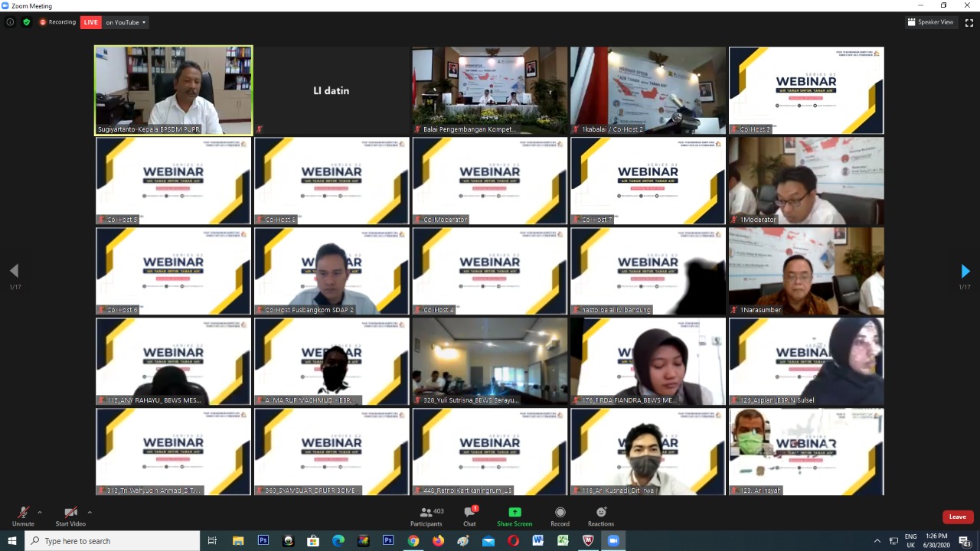Select Sugiyartanto's video tile
Image resolution: width=980 pixels, height=551 pixels.
tap(173, 90)
